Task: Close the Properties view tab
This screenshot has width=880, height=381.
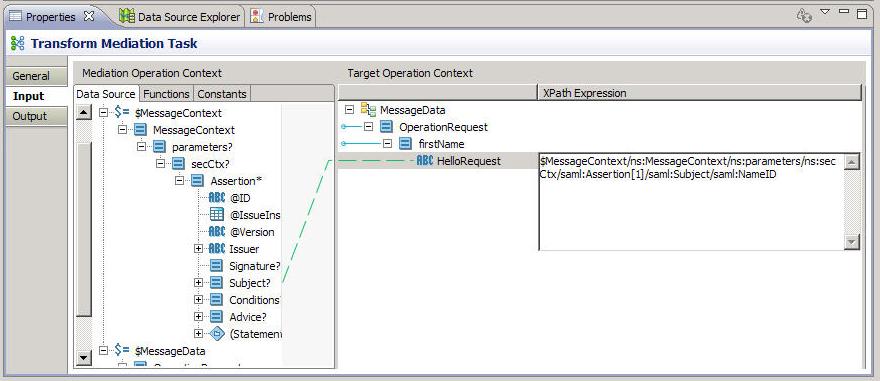Action: (x=89, y=16)
